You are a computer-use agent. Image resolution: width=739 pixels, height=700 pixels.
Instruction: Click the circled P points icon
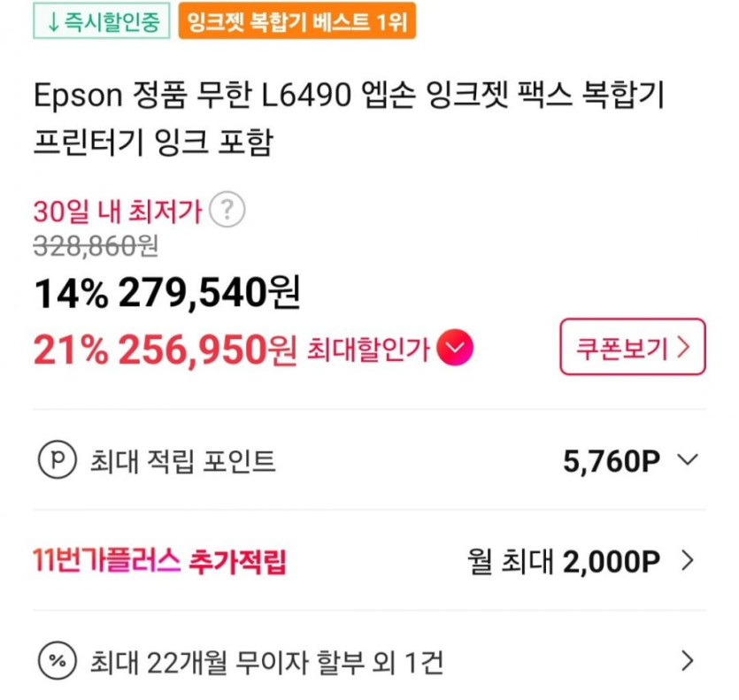coord(55,460)
